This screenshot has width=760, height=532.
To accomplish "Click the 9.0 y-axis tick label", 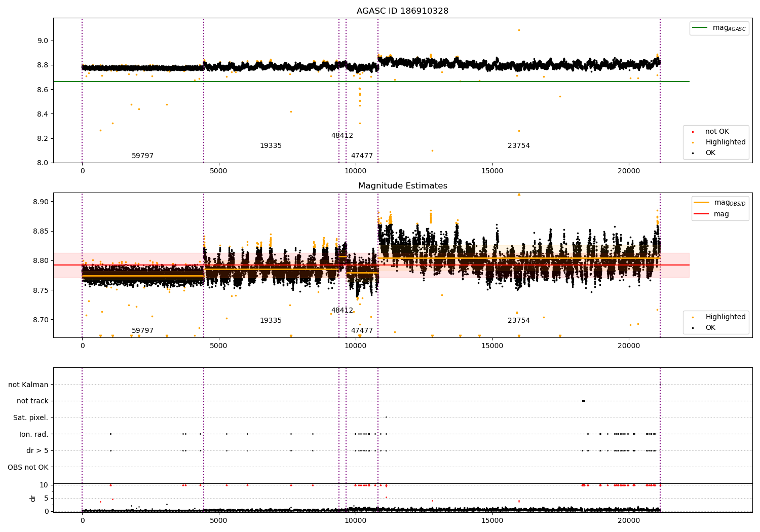I will (43, 41).
